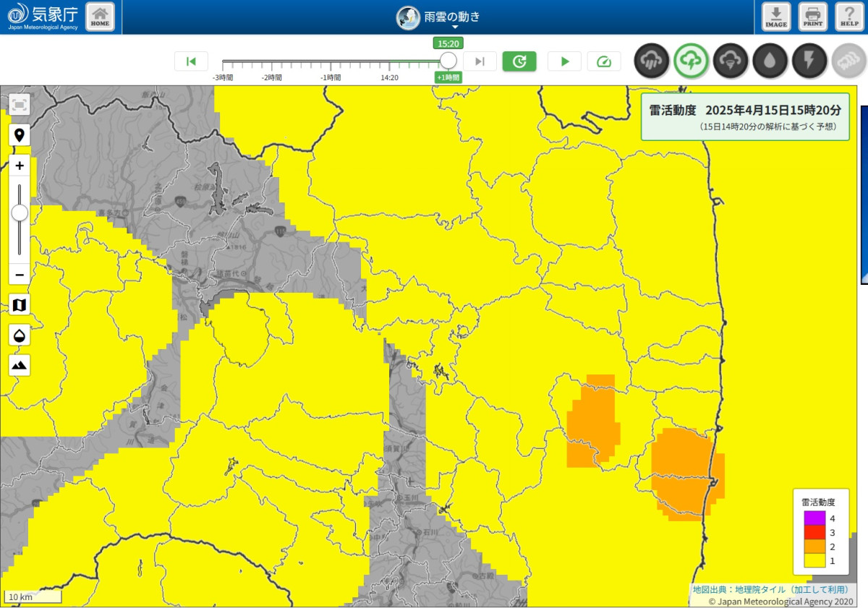Download the map using the IMAGE button
Image resolution: width=868 pixels, height=608 pixels.
[776, 17]
